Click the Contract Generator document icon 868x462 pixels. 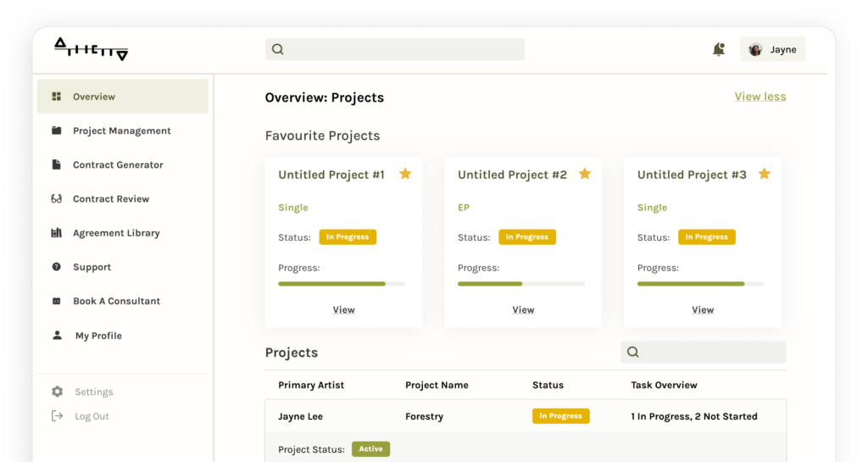point(57,164)
